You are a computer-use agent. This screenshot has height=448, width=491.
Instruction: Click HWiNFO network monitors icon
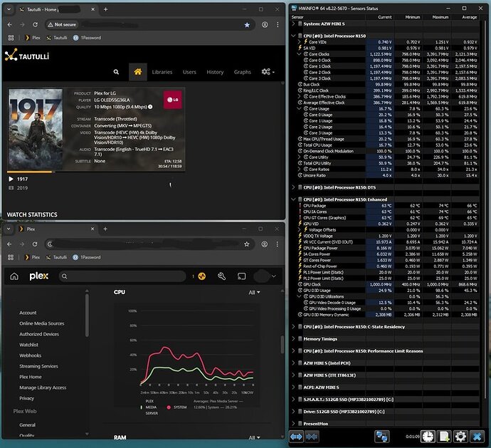pos(382,437)
